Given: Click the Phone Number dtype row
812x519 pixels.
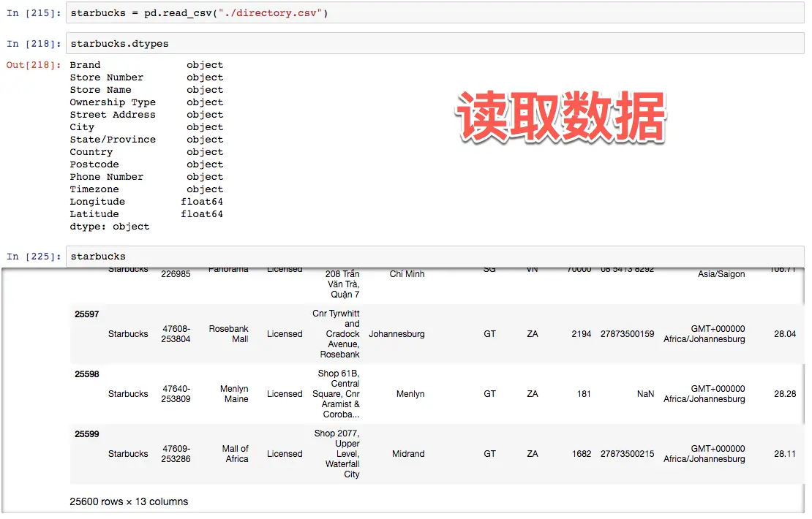Looking at the screenshot, I should 146,176.
